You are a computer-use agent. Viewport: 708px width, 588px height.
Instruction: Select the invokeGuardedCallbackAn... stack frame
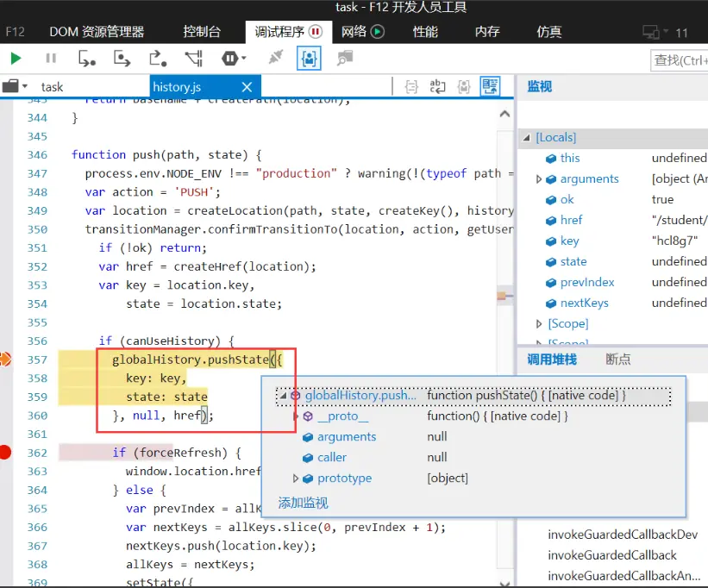624,576
